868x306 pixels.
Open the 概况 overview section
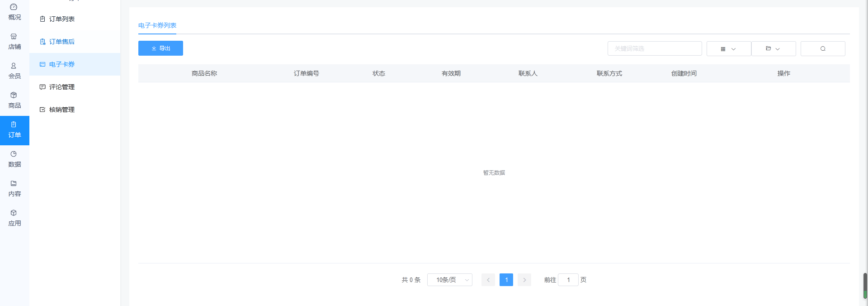tap(14, 12)
